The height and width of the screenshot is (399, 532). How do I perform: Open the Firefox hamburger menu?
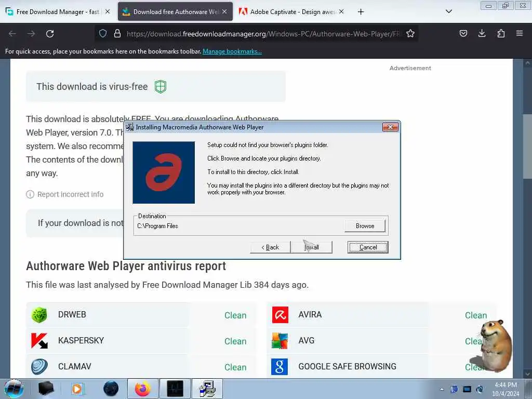tap(520, 33)
